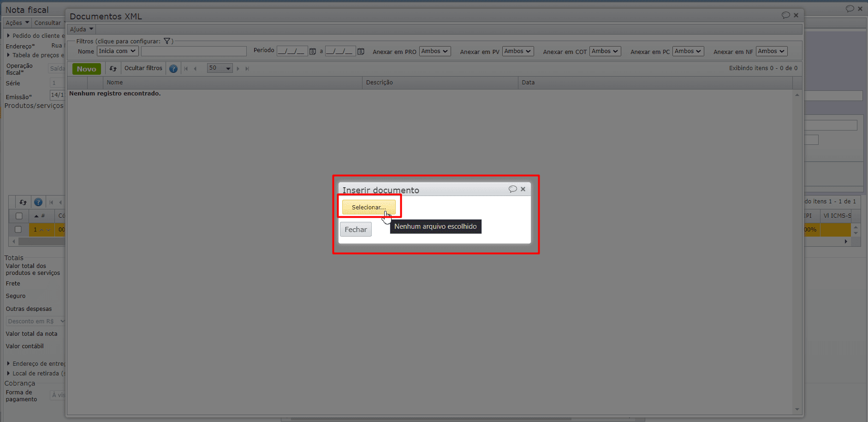
Task: Sort products grid by the # column
Action: (x=42, y=216)
